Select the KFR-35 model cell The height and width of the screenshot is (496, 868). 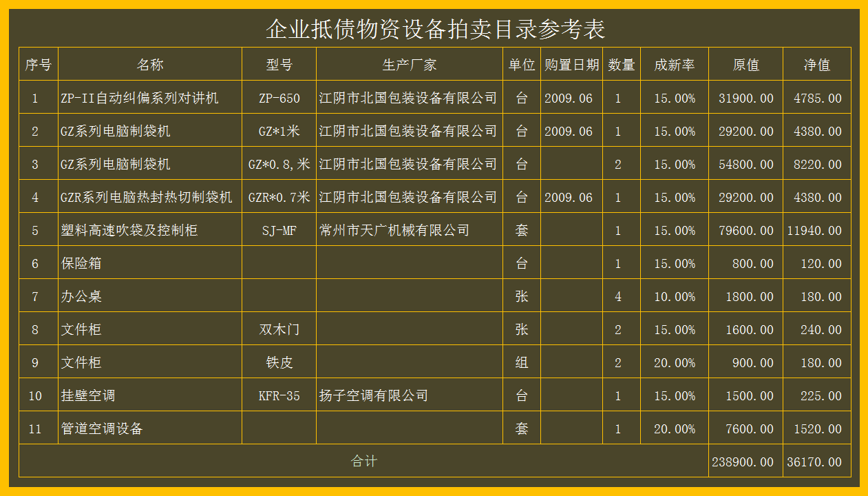coord(278,395)
